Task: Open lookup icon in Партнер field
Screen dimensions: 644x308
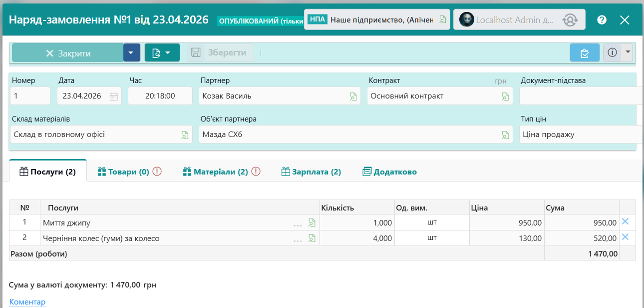Action: click(353, 96)
